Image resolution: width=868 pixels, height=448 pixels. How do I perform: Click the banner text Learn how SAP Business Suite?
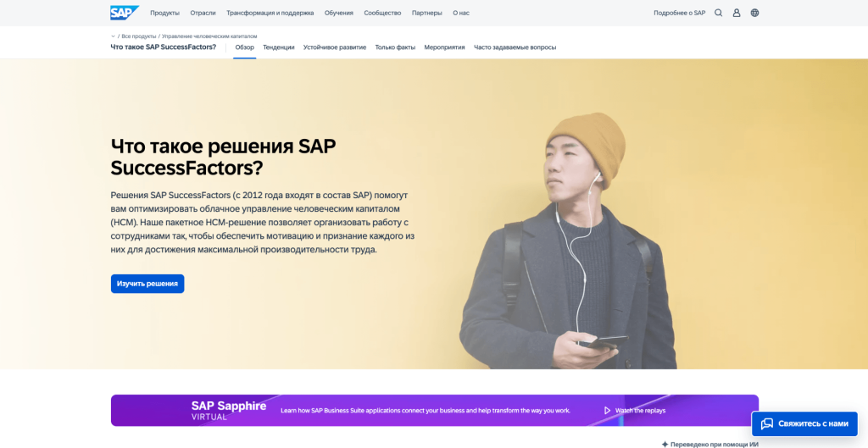(426, 411)
